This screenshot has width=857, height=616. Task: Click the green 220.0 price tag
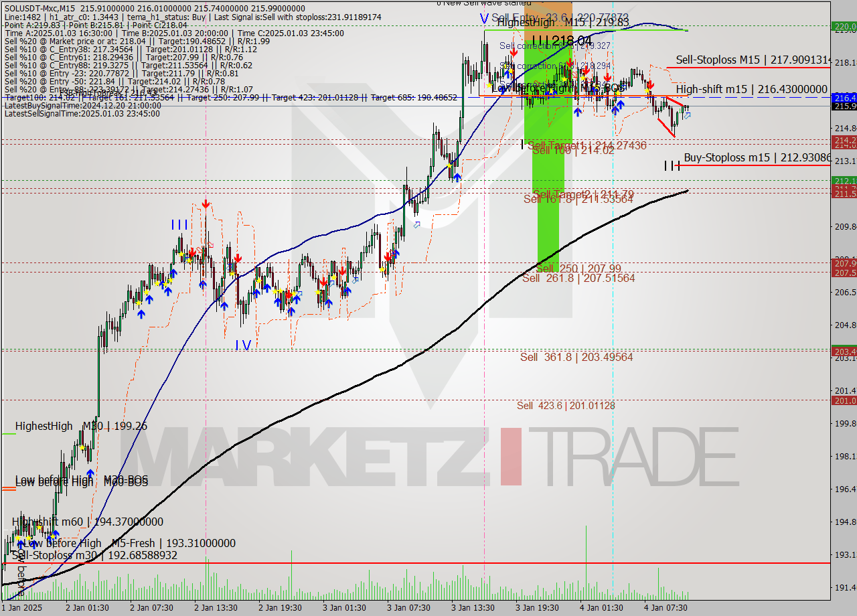pos(844,27)
